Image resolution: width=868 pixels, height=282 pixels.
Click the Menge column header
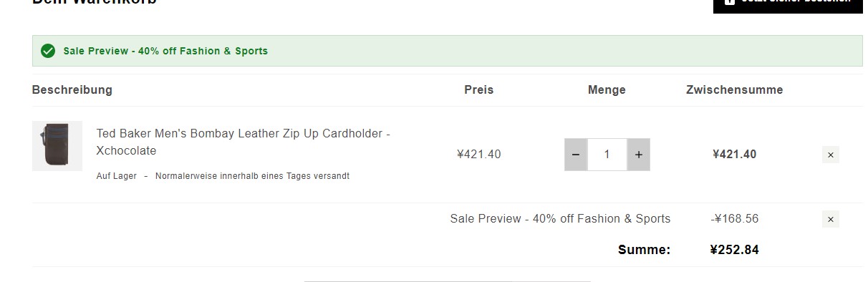(x=607, y=89)
